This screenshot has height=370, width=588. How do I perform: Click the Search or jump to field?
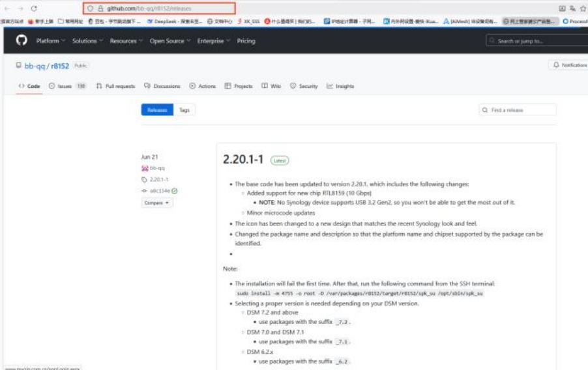coord(537,40)
